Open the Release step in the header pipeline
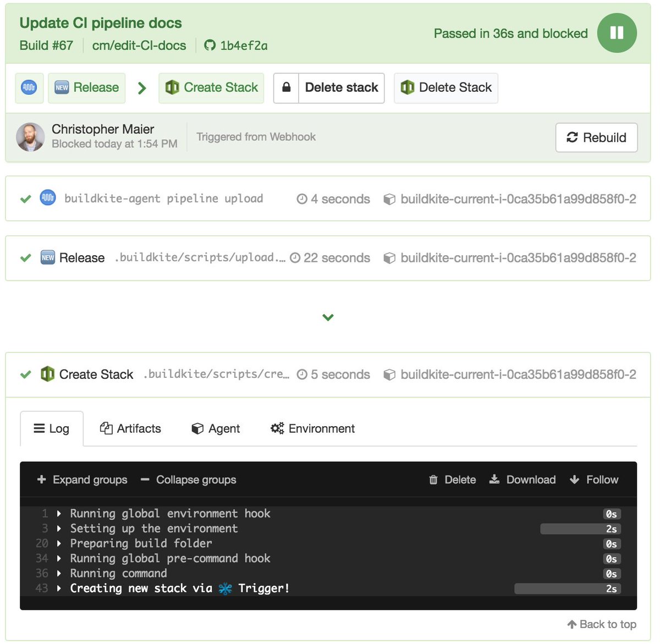 (x=87, y=87)
